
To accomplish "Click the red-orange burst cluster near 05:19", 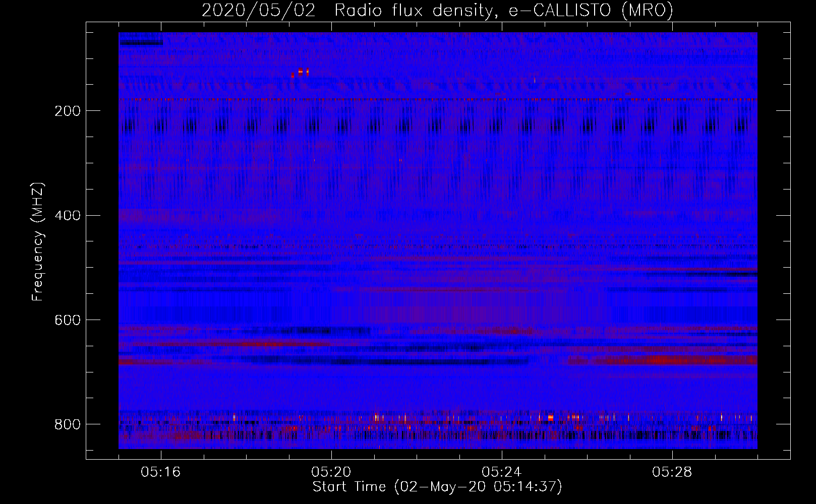I will coord(300,72).
